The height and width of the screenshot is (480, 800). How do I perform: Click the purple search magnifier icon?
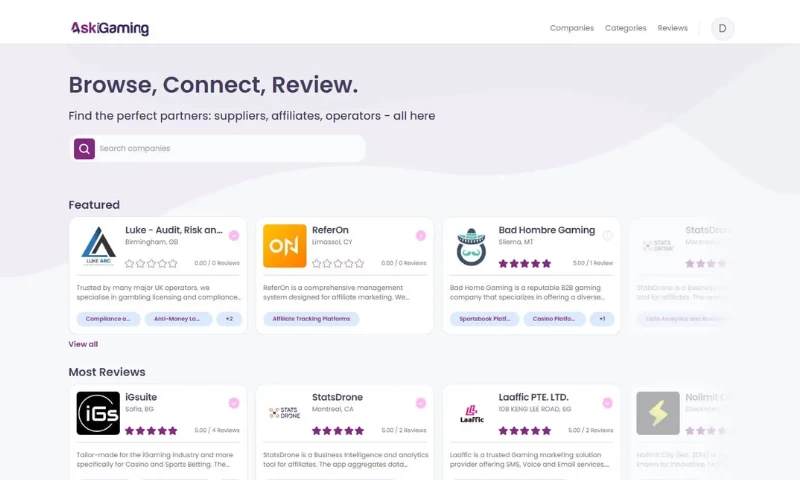tap(84, 149)
